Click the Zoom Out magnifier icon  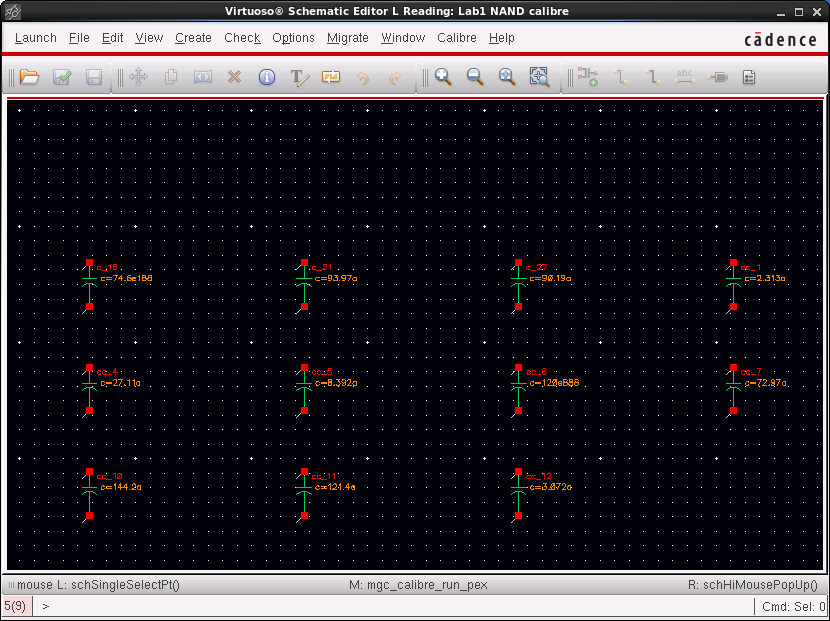click(x=475, y=77)
